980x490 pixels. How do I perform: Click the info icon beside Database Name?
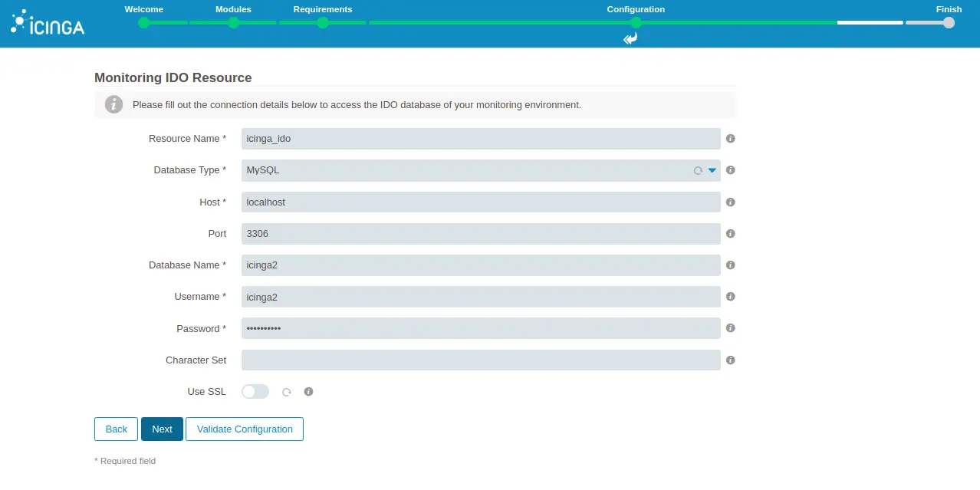[x=731, y=265]
